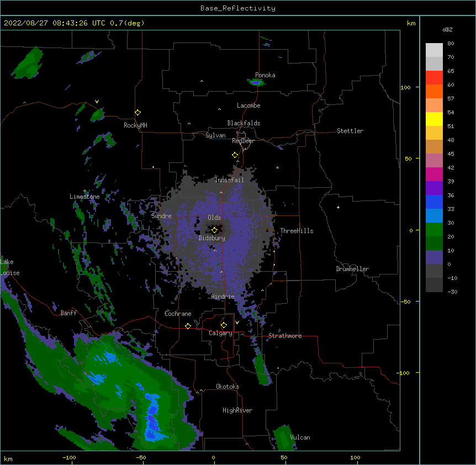The width and height of the screenshot is (476, 465).
Task: Select the radar site diamond above Didsbury
Action: point(214,230)
